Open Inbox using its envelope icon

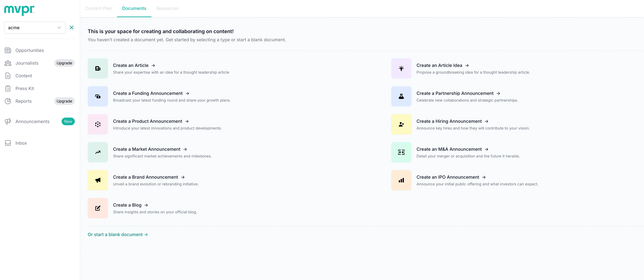pyautogui.click(x=8, y=143)
